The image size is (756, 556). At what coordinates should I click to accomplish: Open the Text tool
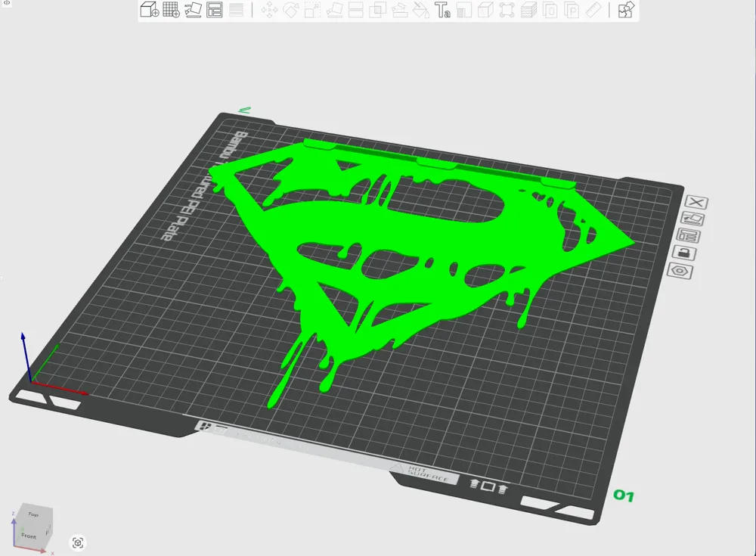443,10
